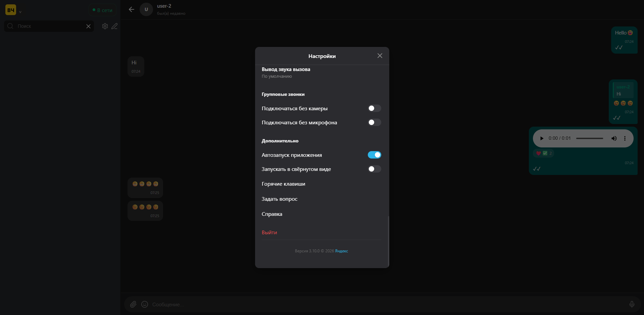Start new chat with pencil icon
The height and width of the screenshot is (315, 644).
click(x=114, y=26)
